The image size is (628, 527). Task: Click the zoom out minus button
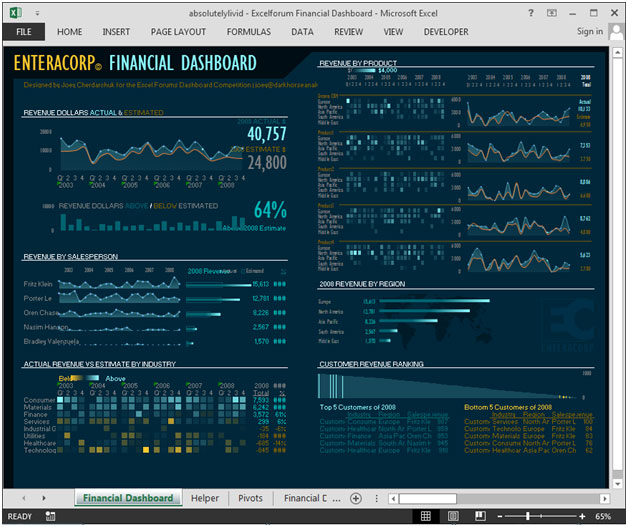click(x=499, y=516)
